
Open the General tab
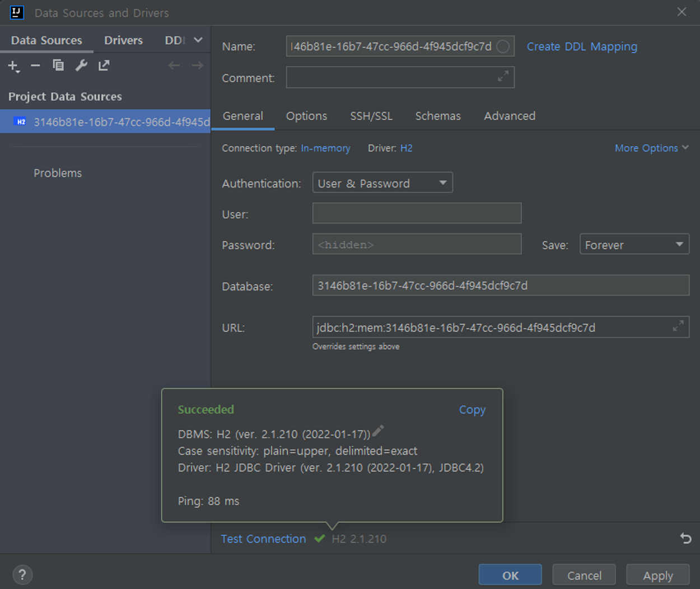pos(242,116)
